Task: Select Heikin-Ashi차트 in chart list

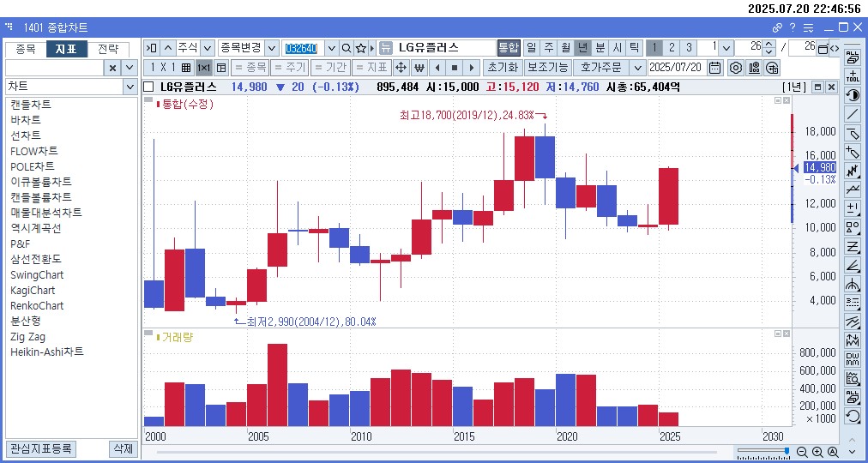Action: (47, 352)
